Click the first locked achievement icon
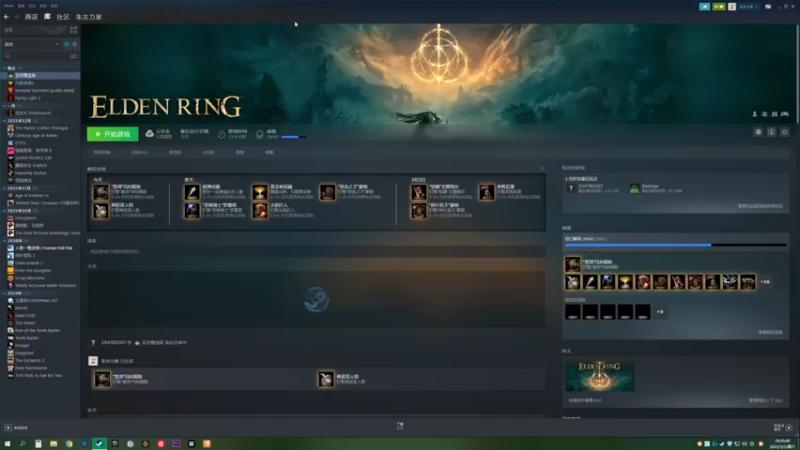800x450 pixels. pyautogui.click(x=572, y=312)
